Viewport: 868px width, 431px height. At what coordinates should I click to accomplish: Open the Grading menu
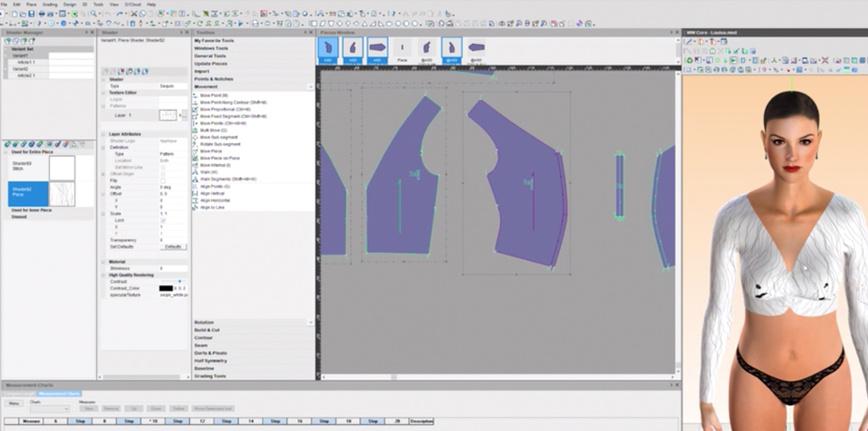tap(50, 4)
